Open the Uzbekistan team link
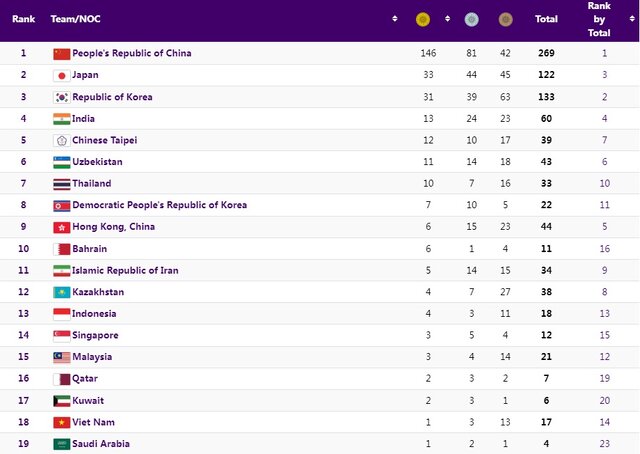This screenshot has width=640, height=454. tap(98, 162)
